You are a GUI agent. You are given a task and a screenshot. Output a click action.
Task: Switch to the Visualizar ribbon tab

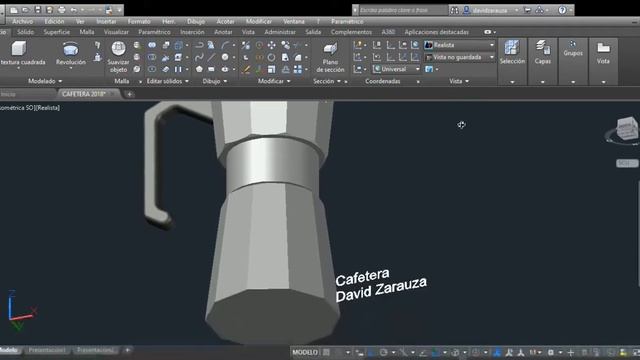[x=116, y=32]
